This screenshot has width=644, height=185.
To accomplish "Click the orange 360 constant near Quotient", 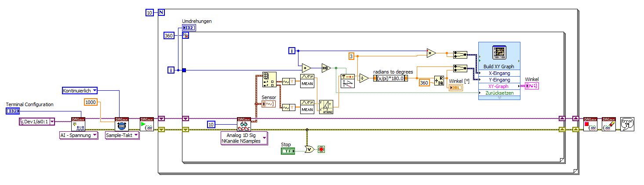I will (424, 82).
